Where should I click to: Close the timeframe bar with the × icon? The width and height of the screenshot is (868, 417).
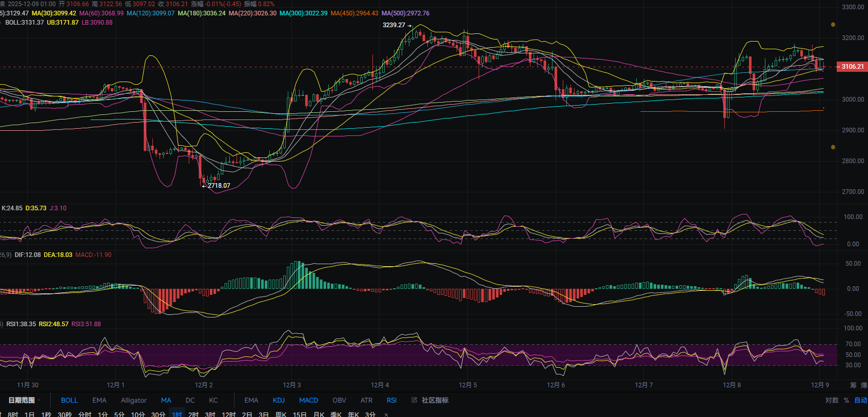386,414
